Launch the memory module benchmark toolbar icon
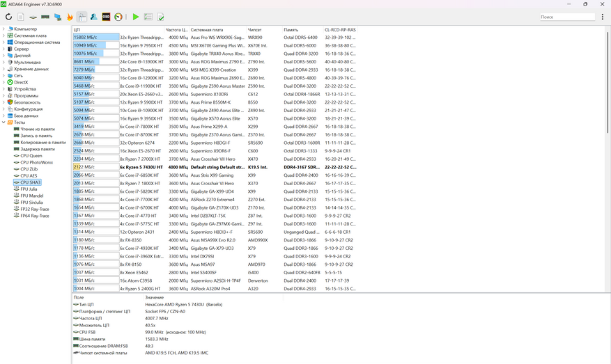The height and width of the screenshot is (364, 611). coord(45,17)
